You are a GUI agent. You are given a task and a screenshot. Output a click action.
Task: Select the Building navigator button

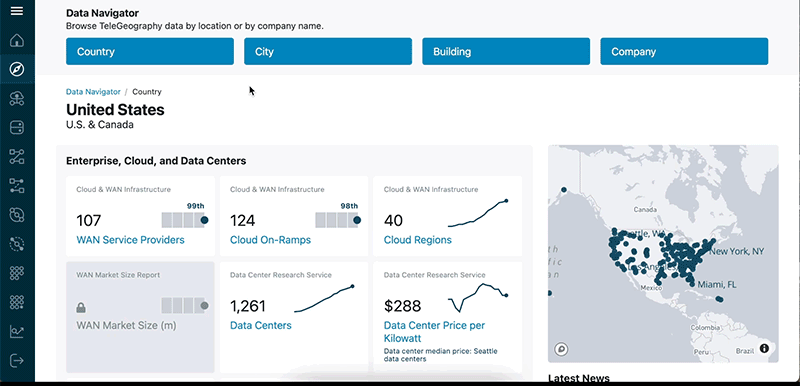click(x=506, y=51)
